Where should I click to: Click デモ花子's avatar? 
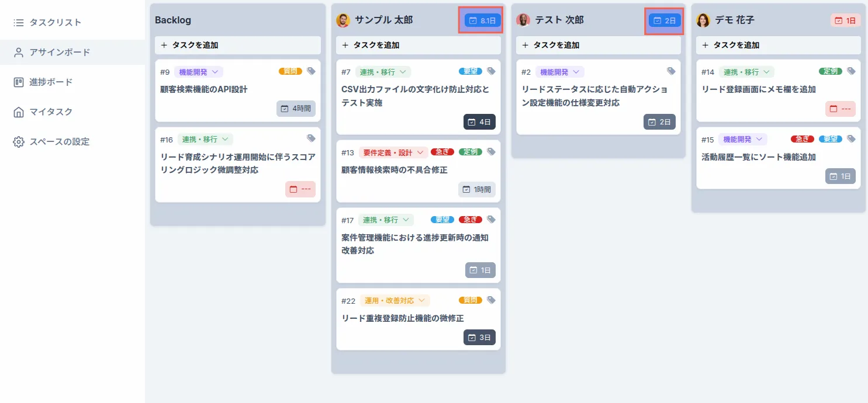(703, 19)
